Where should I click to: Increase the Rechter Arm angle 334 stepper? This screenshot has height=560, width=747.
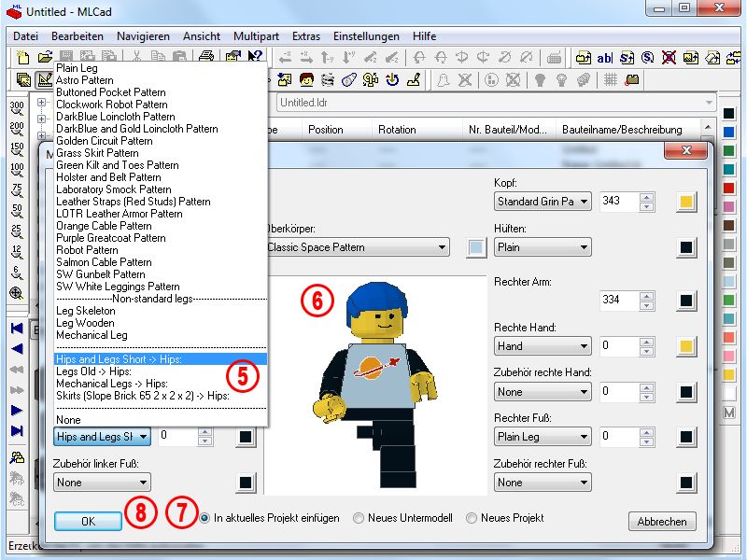646,296
